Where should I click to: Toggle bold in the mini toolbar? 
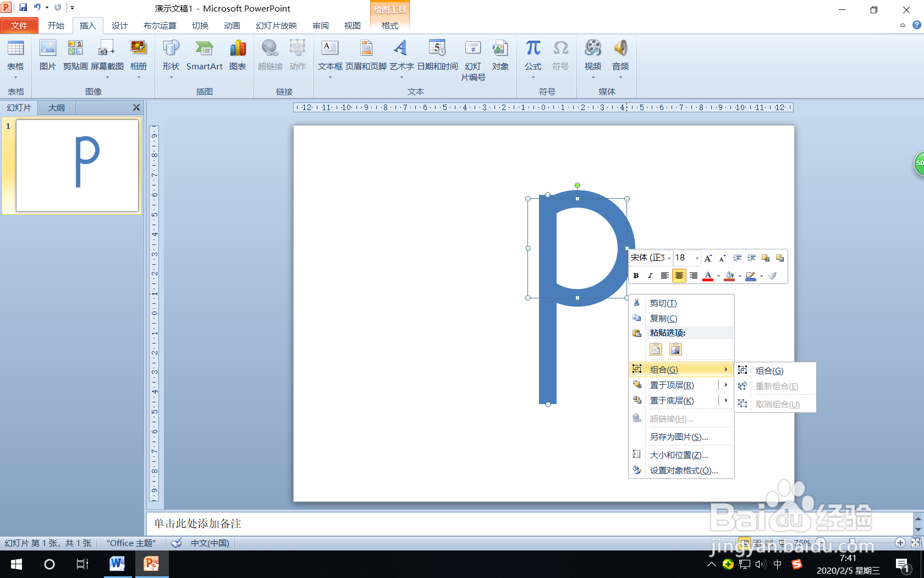coord(636,276)
